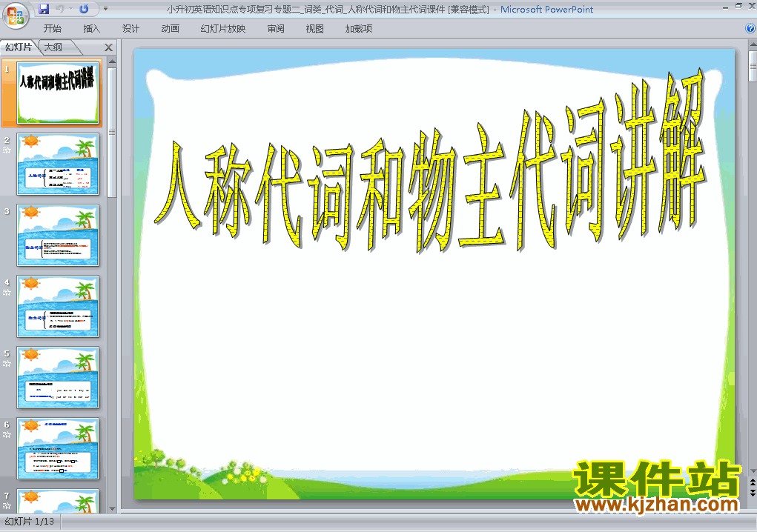Click main slide scroll up arrow
The height and width of the screenshot is (532, 757).
coord(753,44)
